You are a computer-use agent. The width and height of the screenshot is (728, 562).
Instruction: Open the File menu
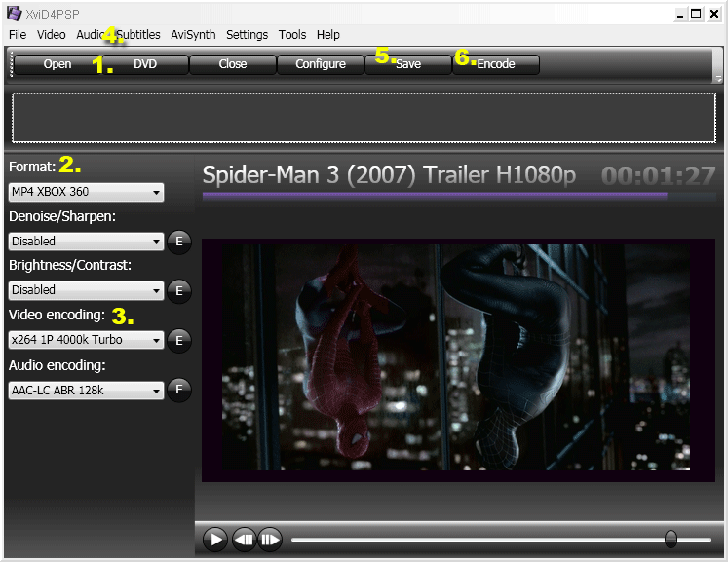[x=18, y=35]
